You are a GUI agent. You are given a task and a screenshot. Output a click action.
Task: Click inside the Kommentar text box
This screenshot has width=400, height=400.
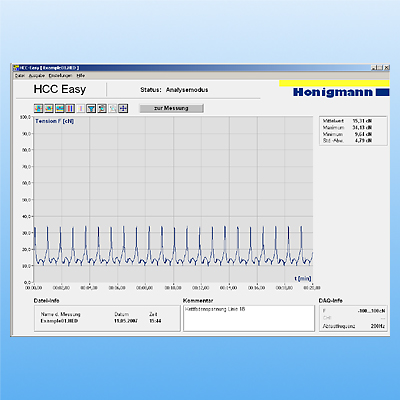click(x=249, y=318)
